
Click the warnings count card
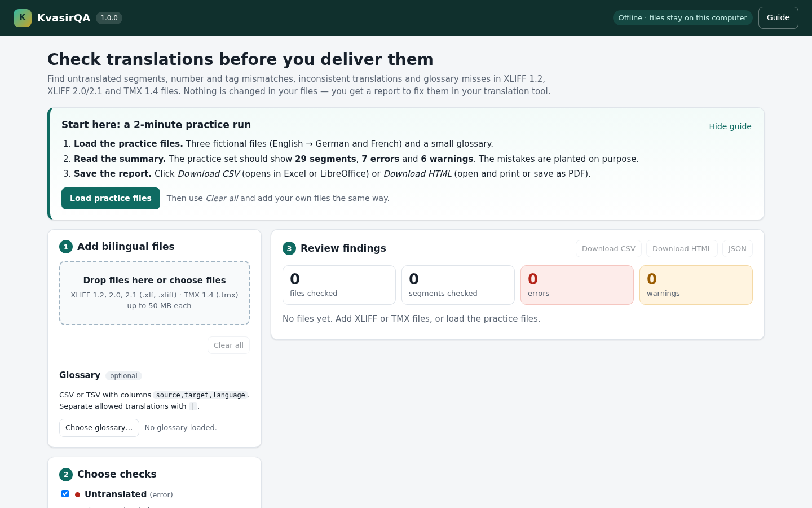pos(696,285)
